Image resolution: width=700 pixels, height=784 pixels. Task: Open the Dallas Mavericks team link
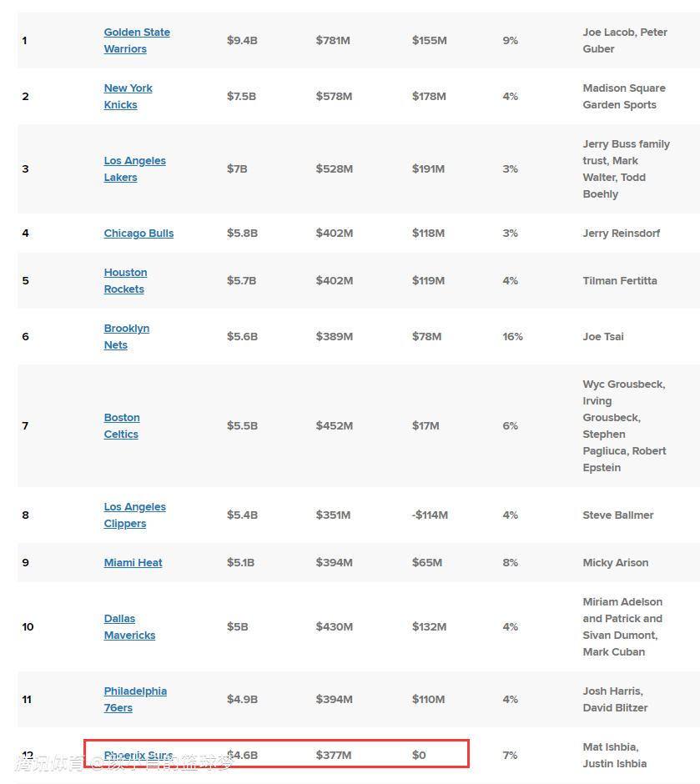click(x=119, y=619)
